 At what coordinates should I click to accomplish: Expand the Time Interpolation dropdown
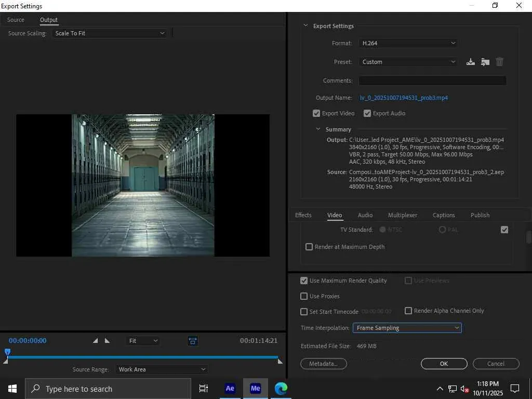(x=407, y=328)
